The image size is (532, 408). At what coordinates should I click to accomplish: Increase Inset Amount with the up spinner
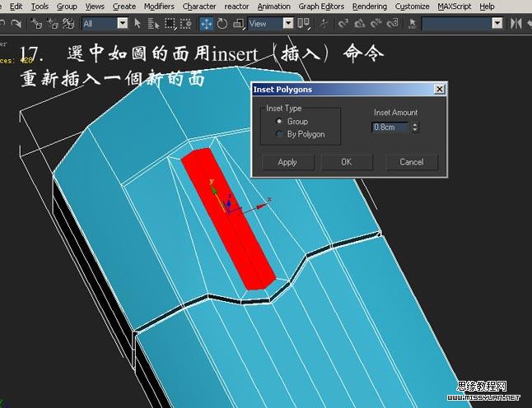[415, 124]
